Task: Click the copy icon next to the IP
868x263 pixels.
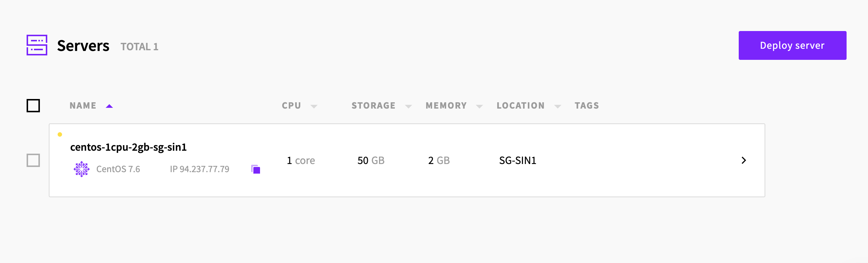Action: click(x=256, y=169)
